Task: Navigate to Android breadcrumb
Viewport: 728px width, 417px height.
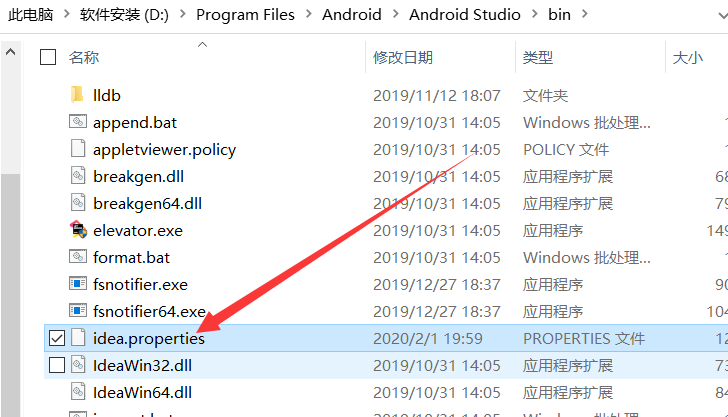Action: pos(351,14)
